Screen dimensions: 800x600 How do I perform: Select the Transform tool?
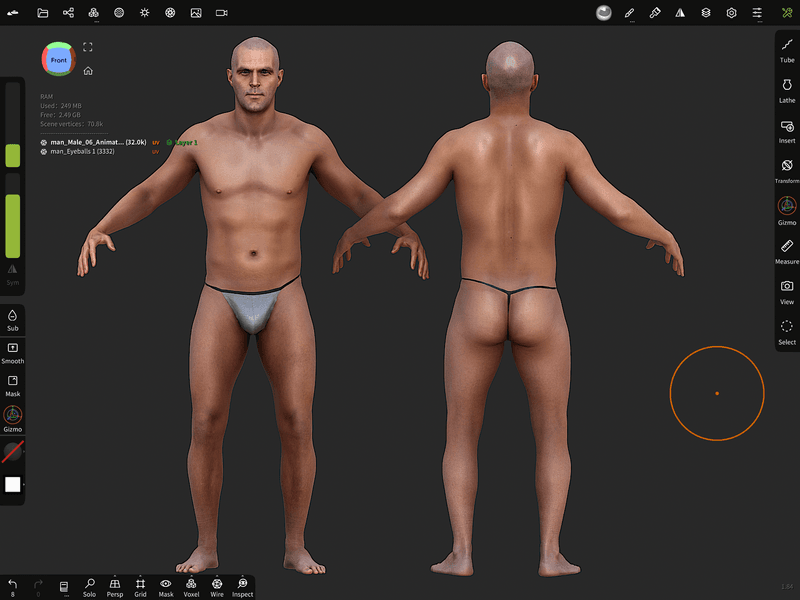787,171
